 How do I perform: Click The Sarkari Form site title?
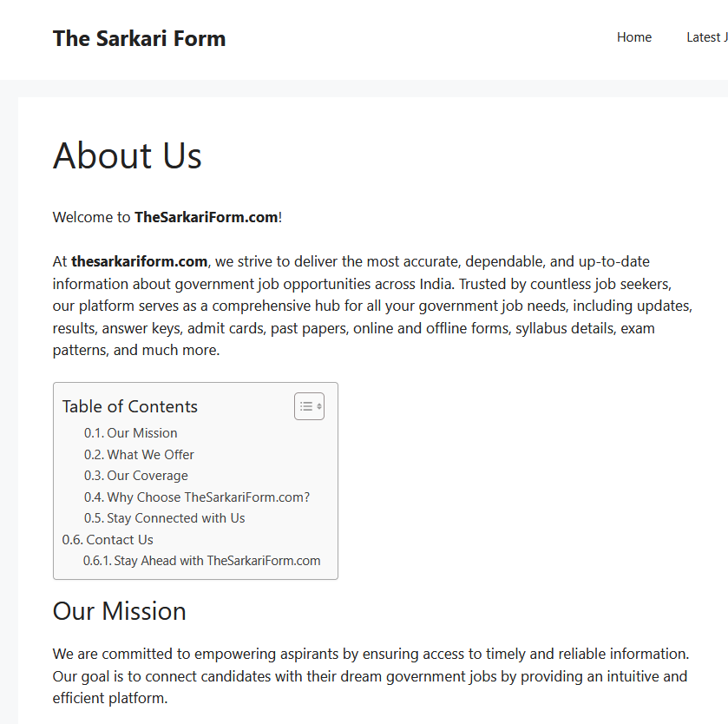[x=140, y=38]
